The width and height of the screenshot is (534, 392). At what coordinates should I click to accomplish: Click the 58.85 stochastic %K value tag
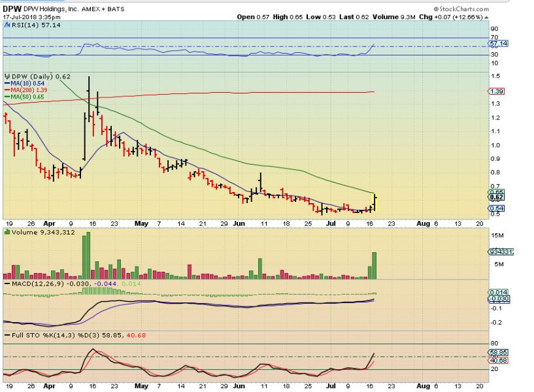tap(498, 353)
